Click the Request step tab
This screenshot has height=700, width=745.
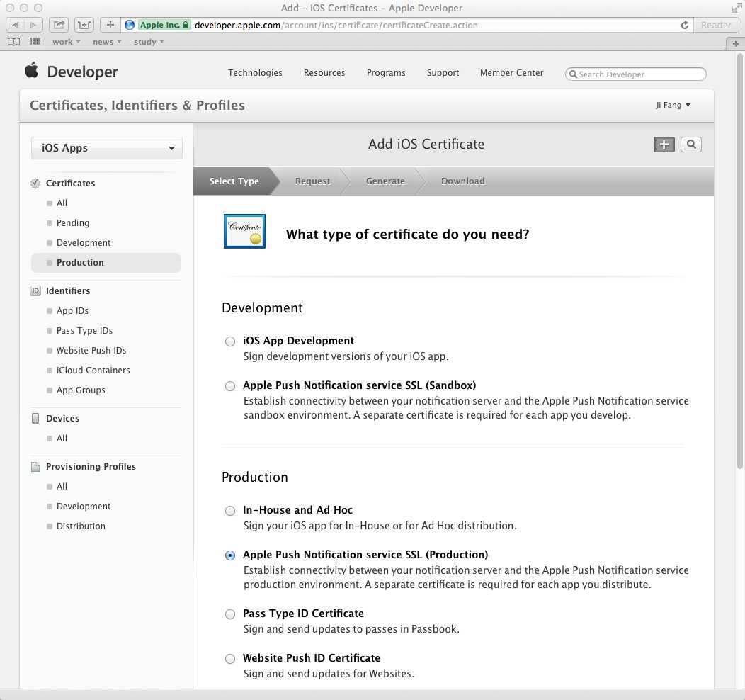click(312, 181)
